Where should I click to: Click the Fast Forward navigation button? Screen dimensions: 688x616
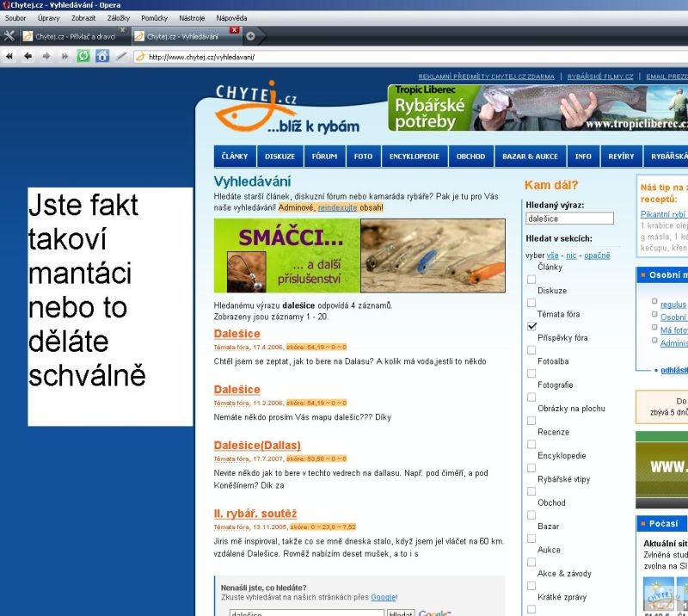point(65,56)
